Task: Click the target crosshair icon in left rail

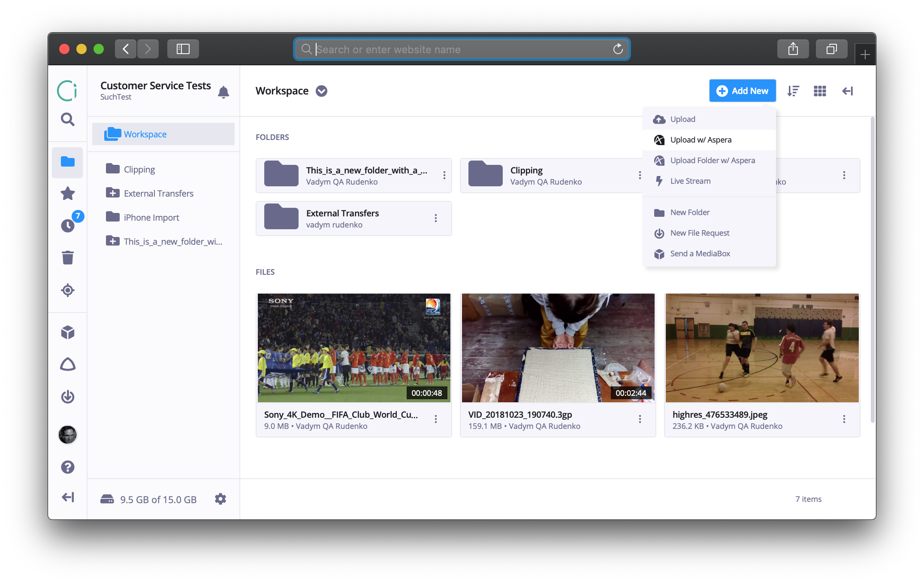Action: (x=67, y=290)
